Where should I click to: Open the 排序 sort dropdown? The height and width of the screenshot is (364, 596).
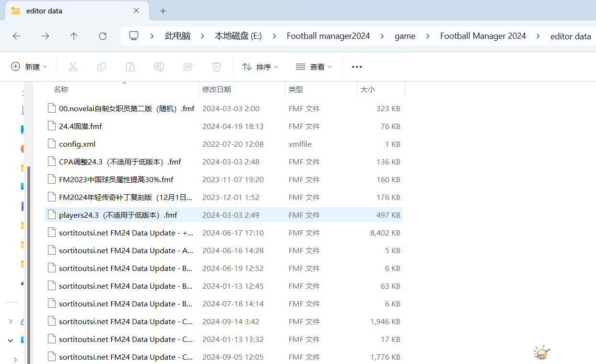[x=260, y=67]
